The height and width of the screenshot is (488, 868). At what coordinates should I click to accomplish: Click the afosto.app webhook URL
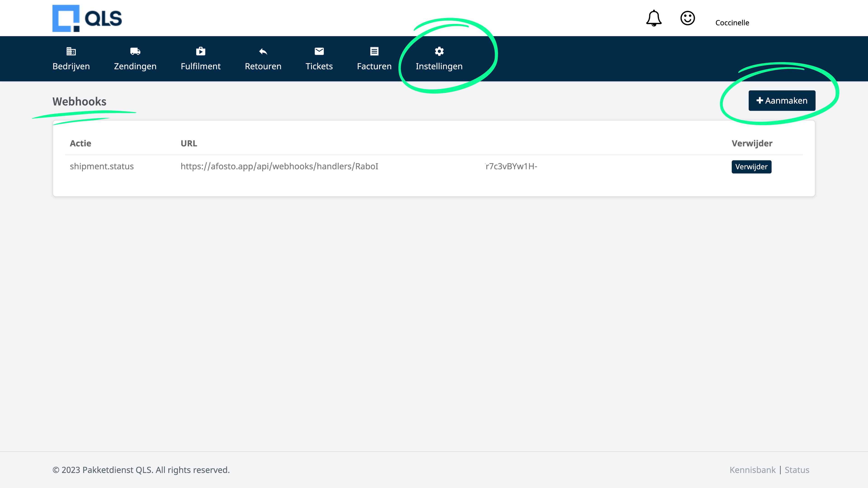[359, 166]
